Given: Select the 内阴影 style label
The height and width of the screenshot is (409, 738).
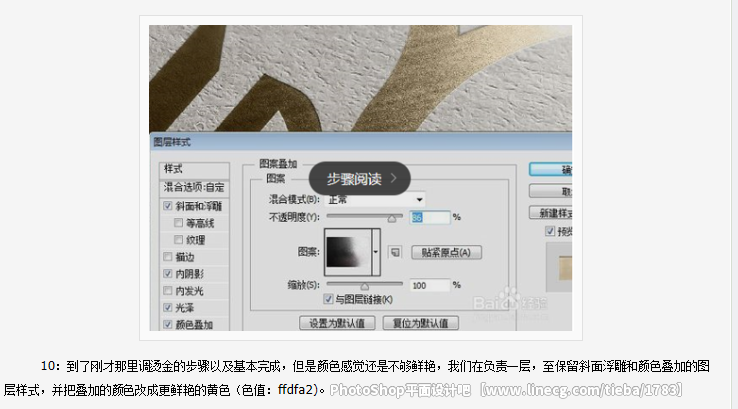Looking at the screenshot, I should (189, 274).
